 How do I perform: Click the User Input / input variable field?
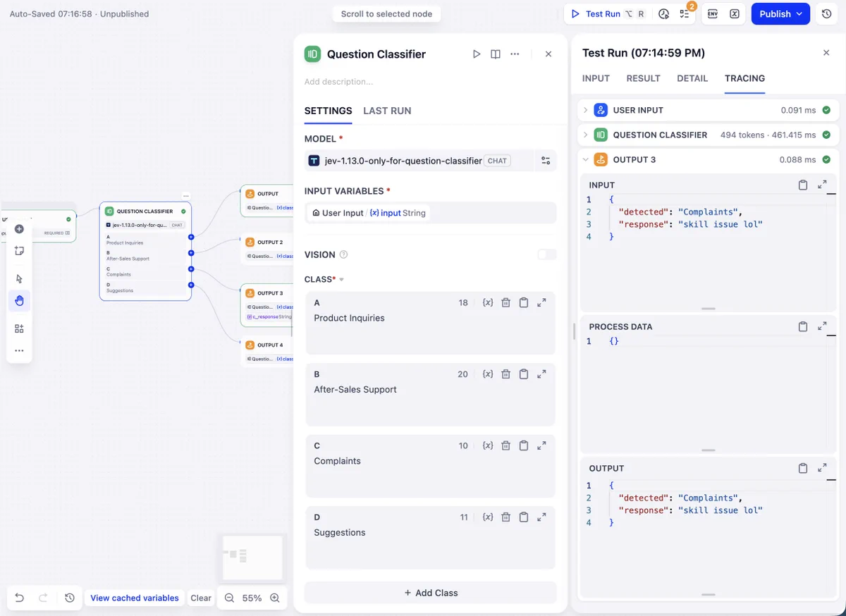431,213
